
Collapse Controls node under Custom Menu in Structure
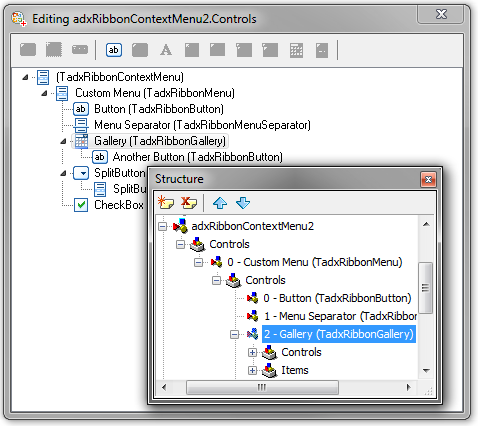tap(216, 281)
